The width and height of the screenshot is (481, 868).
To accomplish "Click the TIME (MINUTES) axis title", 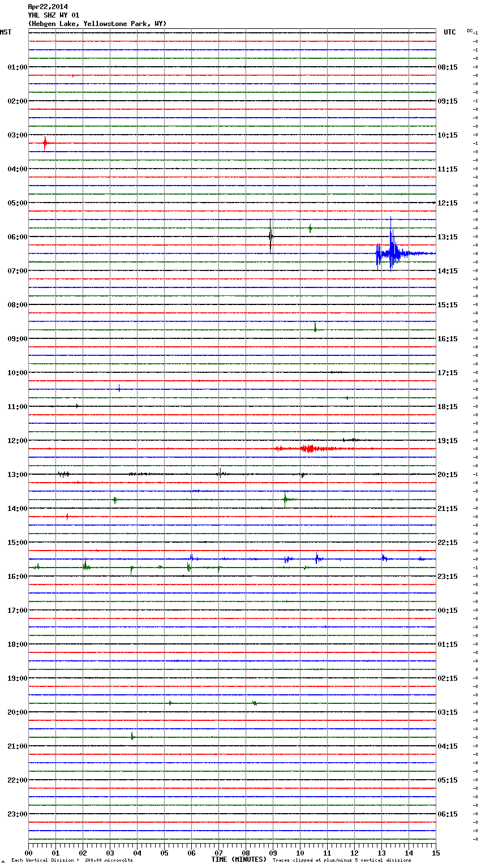I will pyautogui.click(x=239, y=860).
